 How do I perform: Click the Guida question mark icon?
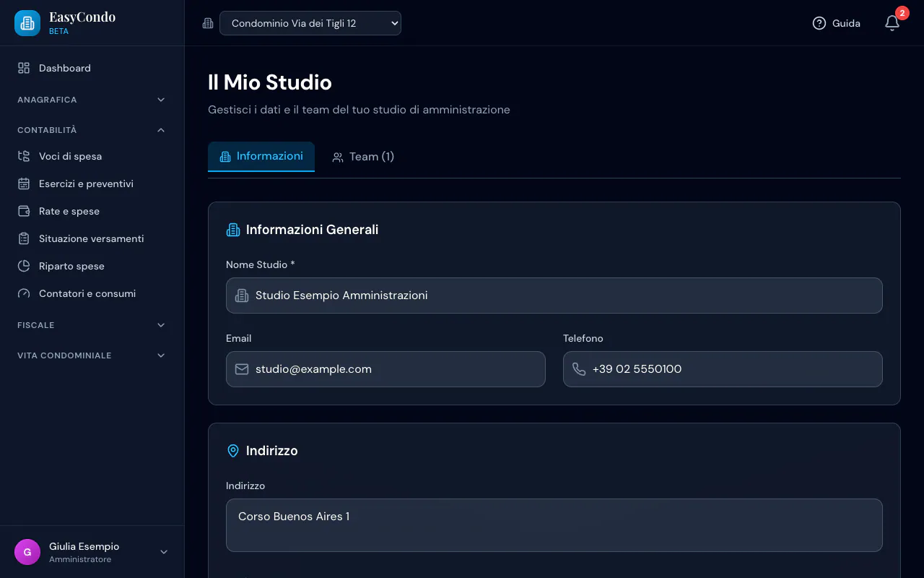coord(819,23)
